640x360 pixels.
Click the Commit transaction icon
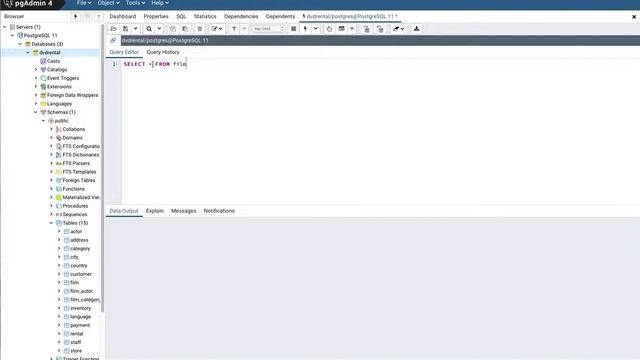click(x=367, y=29)
